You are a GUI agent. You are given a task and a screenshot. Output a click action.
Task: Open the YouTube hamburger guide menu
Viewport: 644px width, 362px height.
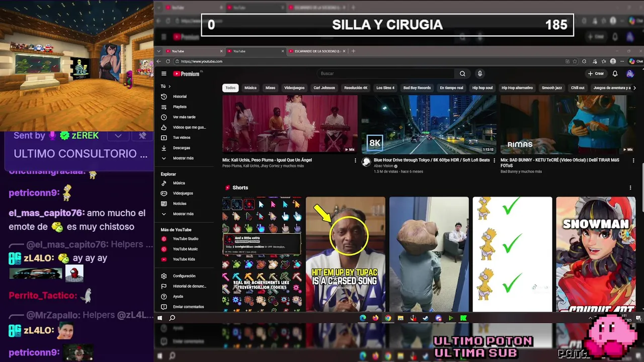coord(164,73)
